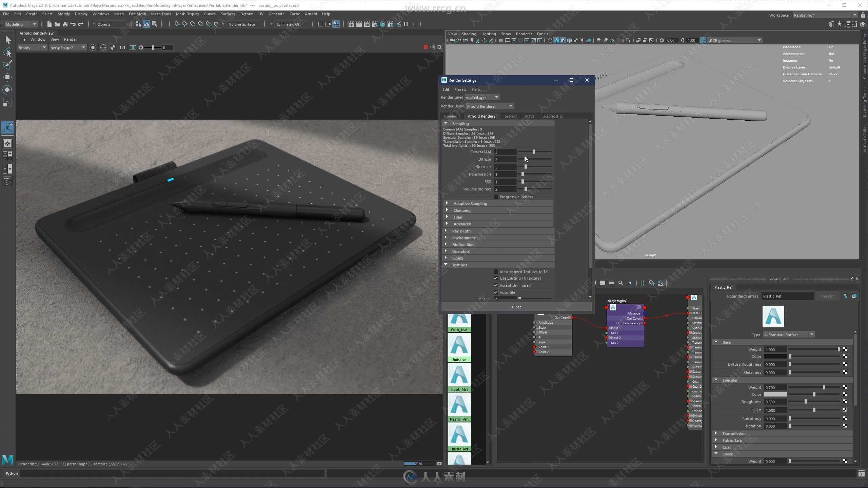The height and width of the screenshot is (488, 868).
Task: Uncheck Auto-tile option
Action: tap(496, 292)
